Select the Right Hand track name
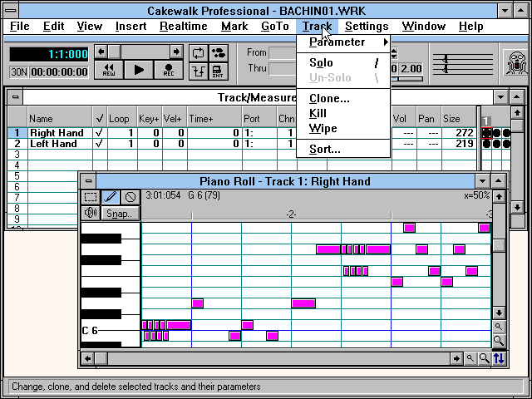Screen dimensions: 532x399 57,133
